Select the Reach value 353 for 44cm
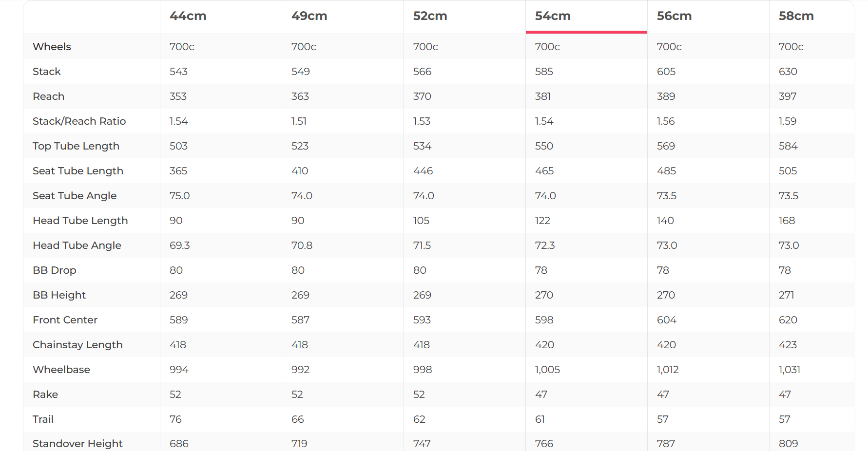 point(178,96)
